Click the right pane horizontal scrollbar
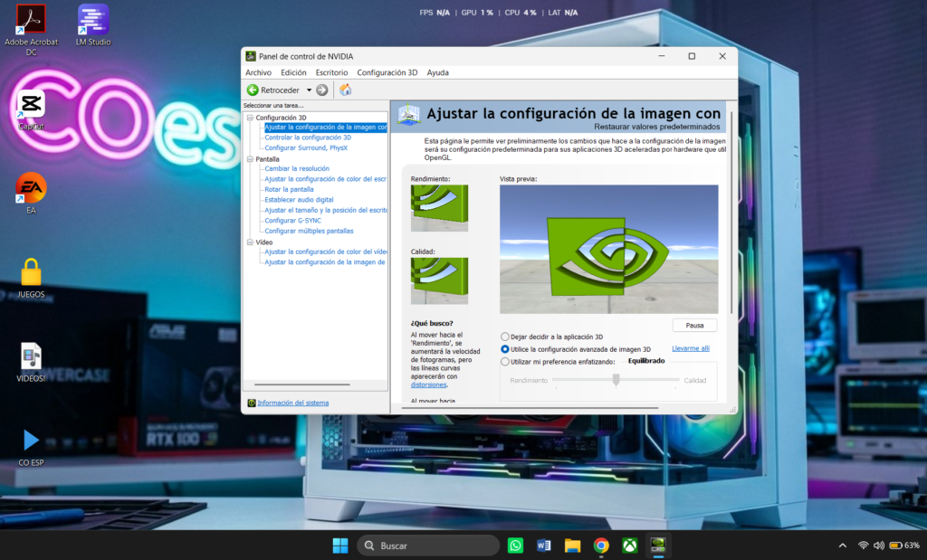Viewport: 927px width, 560px height. tap(530, 408)
